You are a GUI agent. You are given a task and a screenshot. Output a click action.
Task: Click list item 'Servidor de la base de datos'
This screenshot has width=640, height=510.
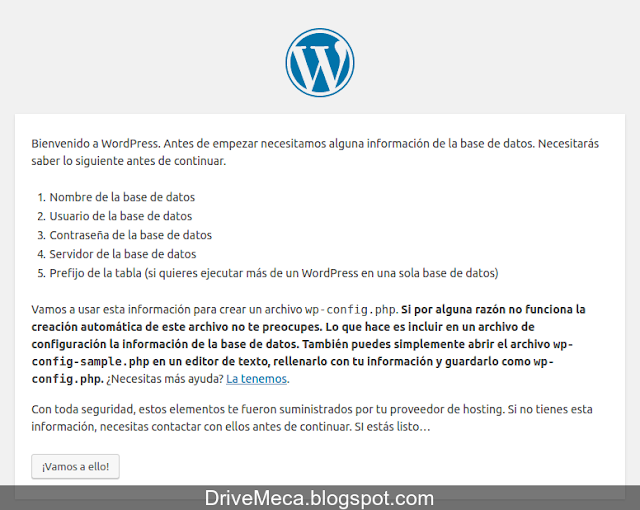point(123,254)
